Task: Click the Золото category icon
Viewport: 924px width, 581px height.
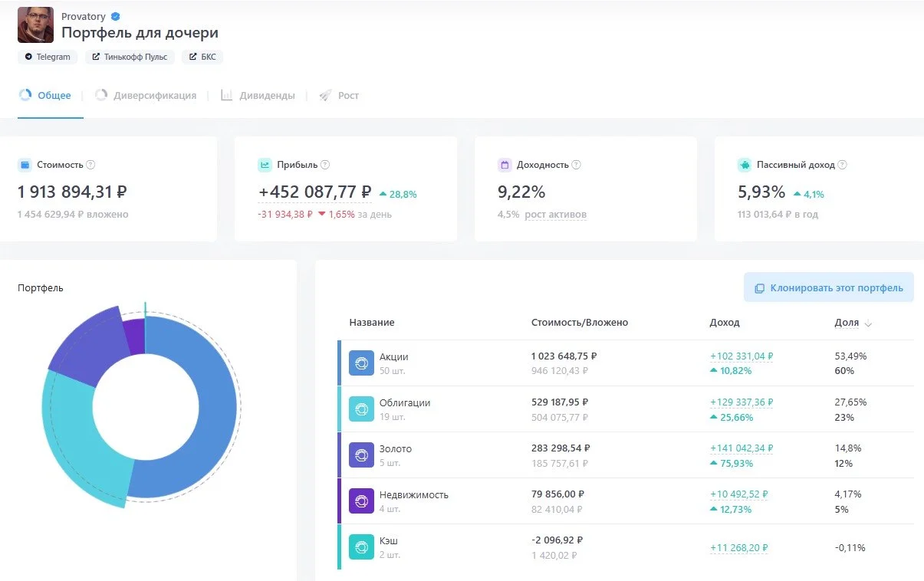Action: 361,455
